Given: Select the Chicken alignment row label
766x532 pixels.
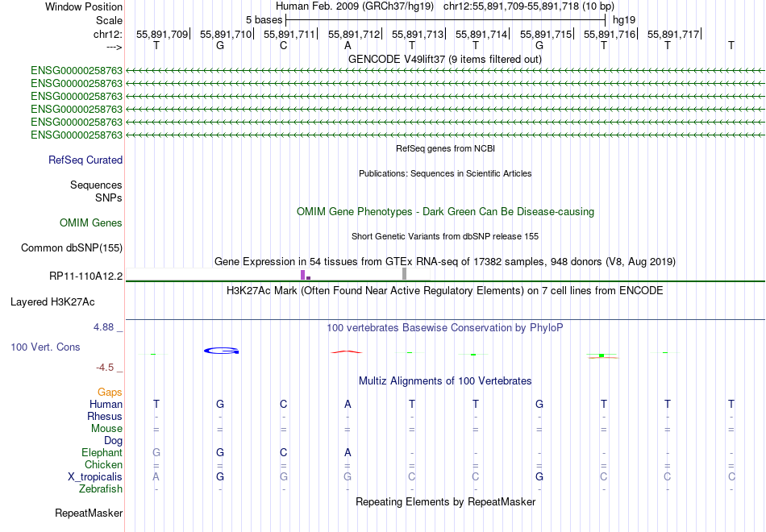Looking at the screenshot, I should click(103, 464).
